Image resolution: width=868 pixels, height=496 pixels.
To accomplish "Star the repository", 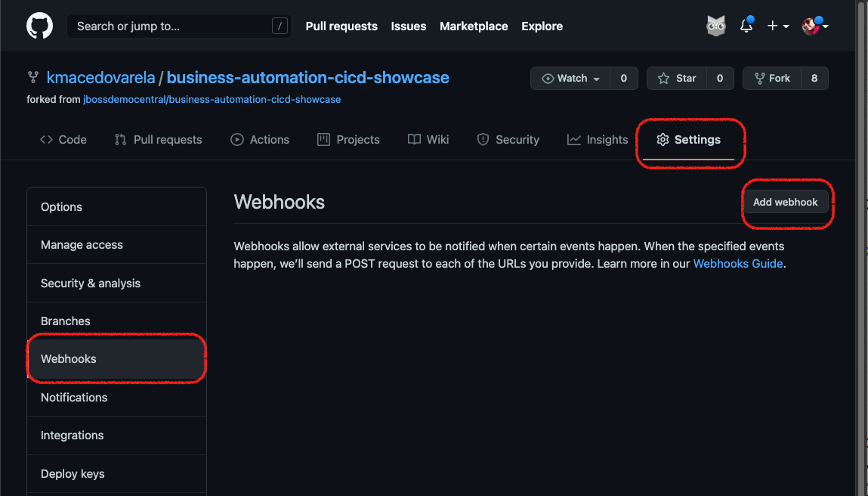I will [676, 78].
